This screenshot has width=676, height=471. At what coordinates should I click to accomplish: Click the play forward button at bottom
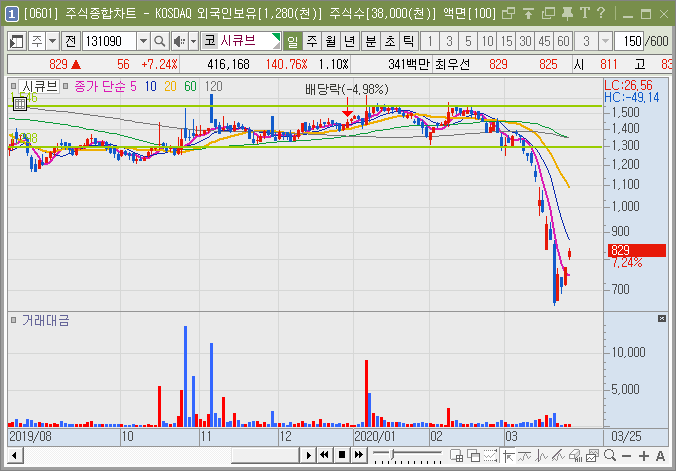click(x=308, y=455)
